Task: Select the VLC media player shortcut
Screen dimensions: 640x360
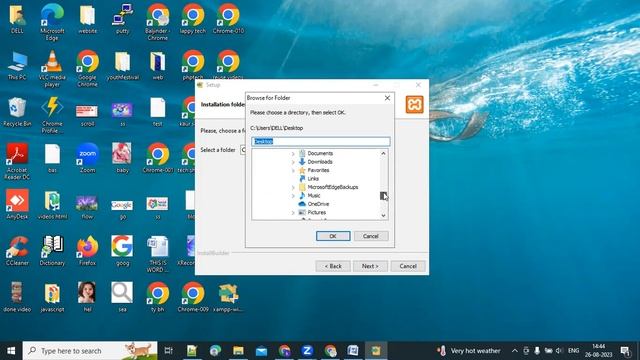Action: [52, 69]
